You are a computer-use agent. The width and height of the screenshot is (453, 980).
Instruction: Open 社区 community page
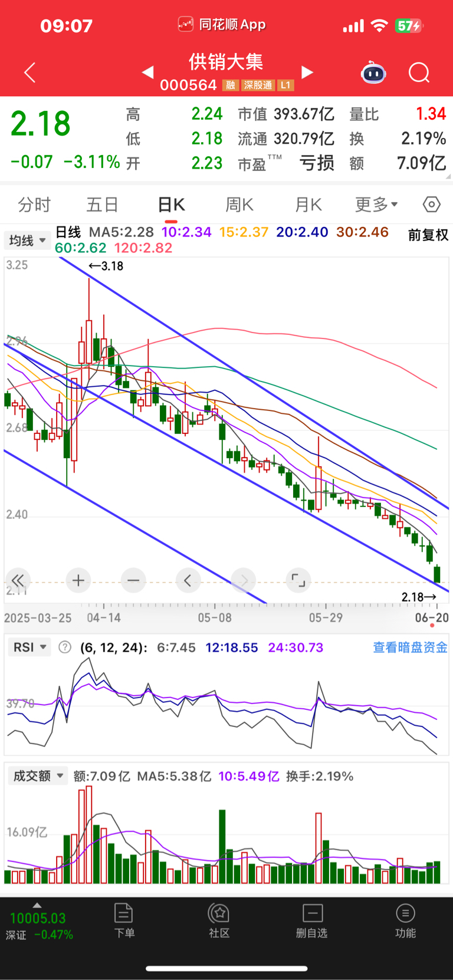click(219, 920)
